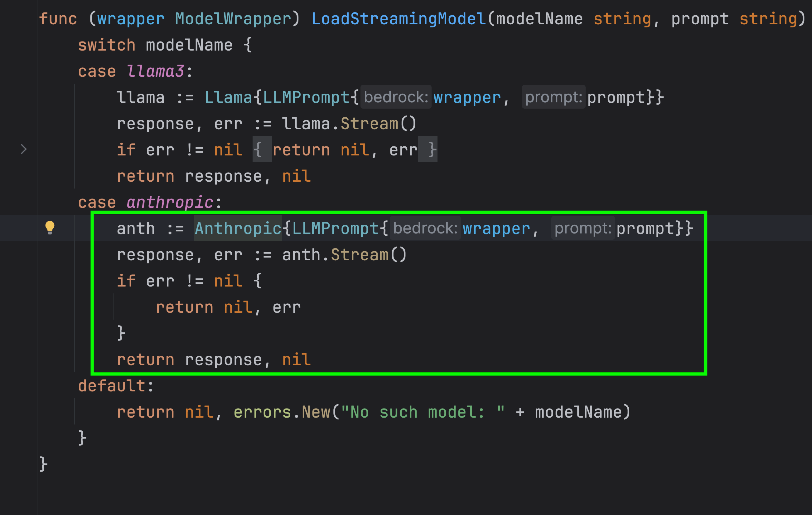Viewport: 812px width, 515px height.
Task: Click LLMPrompt in the Anthropic line
Action: click(x=335, y=228)
